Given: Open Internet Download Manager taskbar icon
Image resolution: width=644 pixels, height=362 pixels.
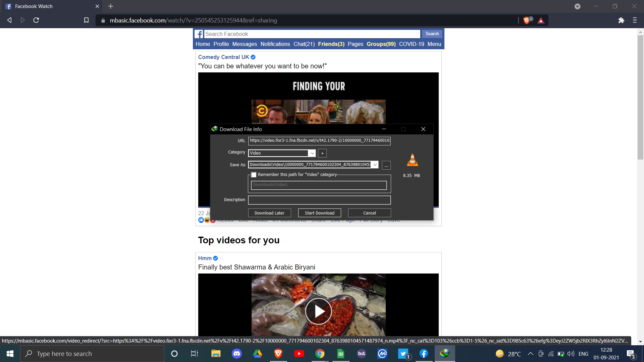Looking at the screenshot, I should pos(445,354).
